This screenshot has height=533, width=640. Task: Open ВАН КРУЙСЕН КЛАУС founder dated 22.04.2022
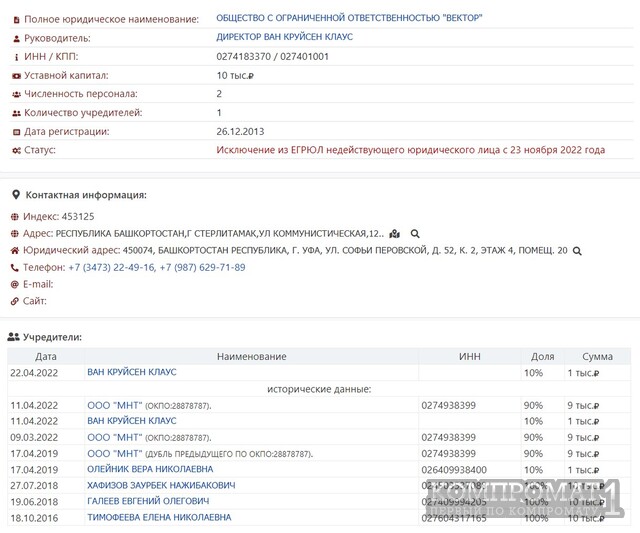click(132, 372)
